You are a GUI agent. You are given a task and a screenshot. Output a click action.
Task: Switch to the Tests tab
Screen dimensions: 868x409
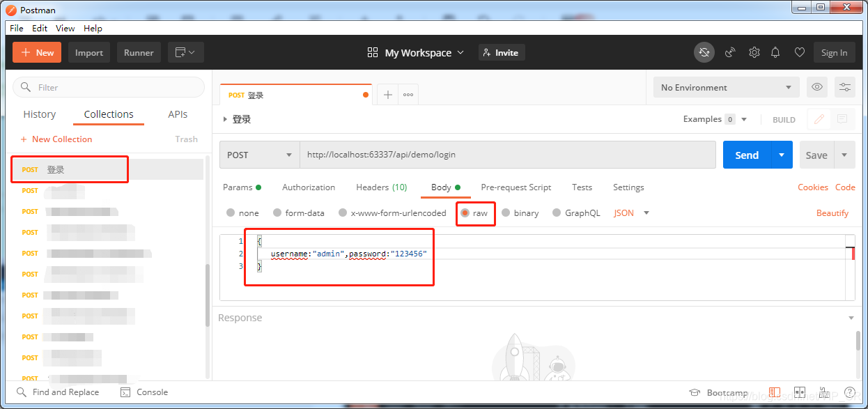(582, 187)
